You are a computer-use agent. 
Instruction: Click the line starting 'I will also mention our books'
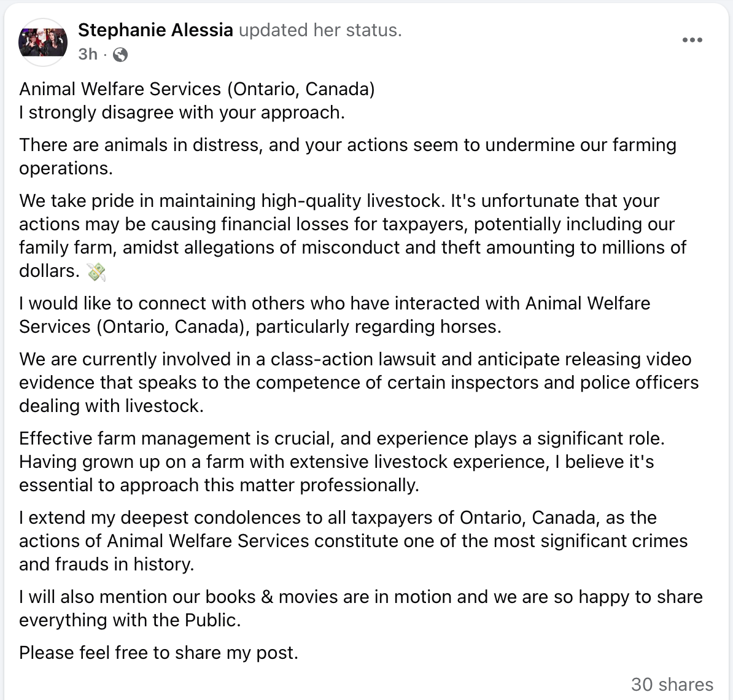360,597
